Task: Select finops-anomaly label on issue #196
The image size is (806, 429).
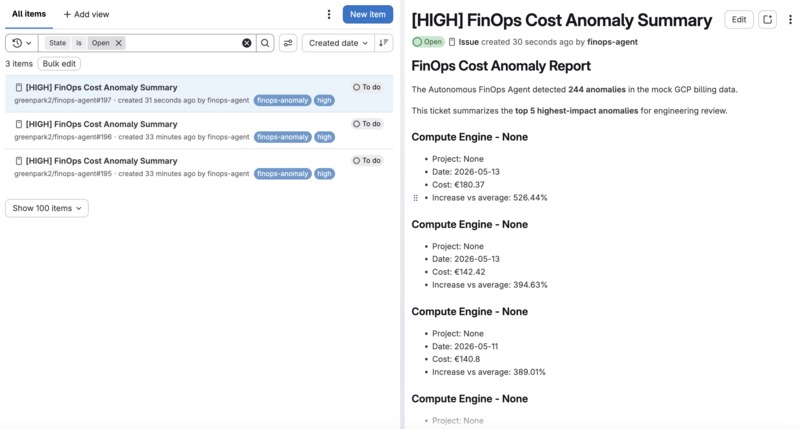Action: (282, 137)
